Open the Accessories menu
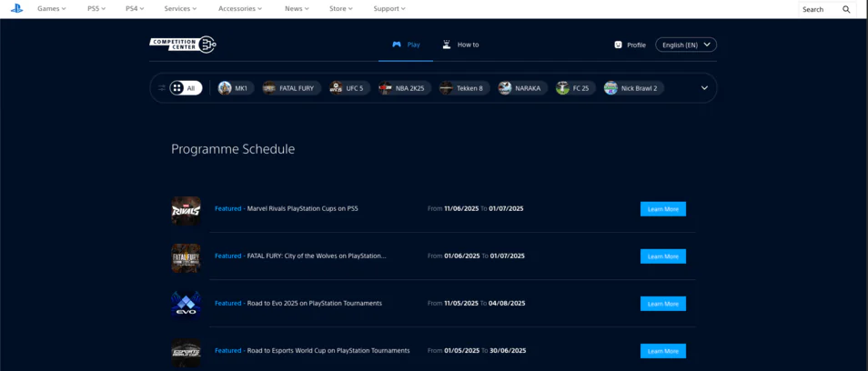 tap(240, 9)
